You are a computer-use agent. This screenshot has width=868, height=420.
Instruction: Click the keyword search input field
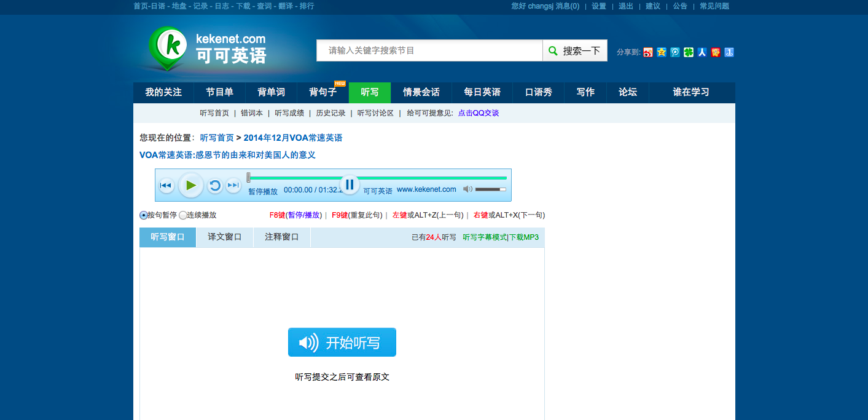point(429,50)
